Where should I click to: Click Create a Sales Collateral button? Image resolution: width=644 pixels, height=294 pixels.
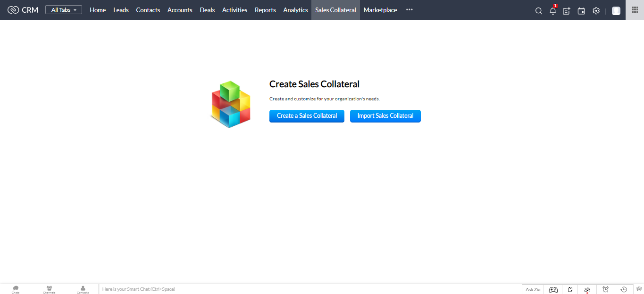click(x=307, y=116)
